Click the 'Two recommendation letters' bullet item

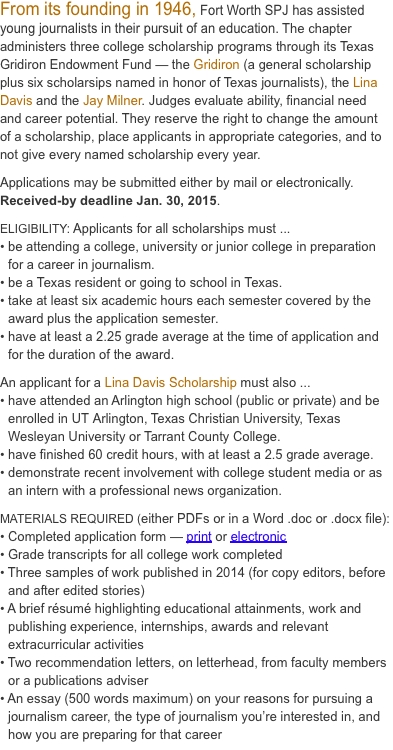click(194, 672)
